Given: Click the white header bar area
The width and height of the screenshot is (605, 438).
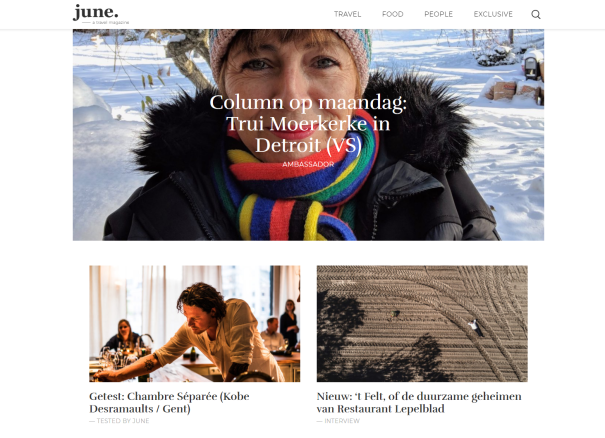Looking at the screenshot, I should pyautogui.click(x=232, y=14).
